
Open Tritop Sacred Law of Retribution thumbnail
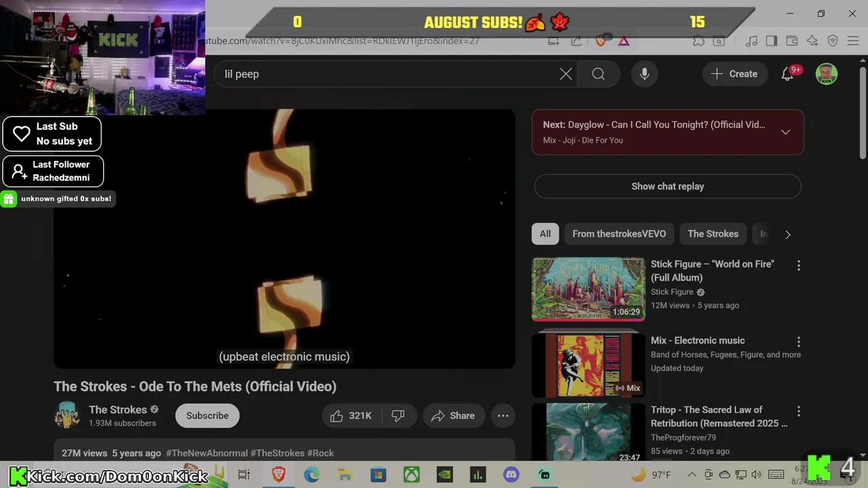tap(588, 432)
